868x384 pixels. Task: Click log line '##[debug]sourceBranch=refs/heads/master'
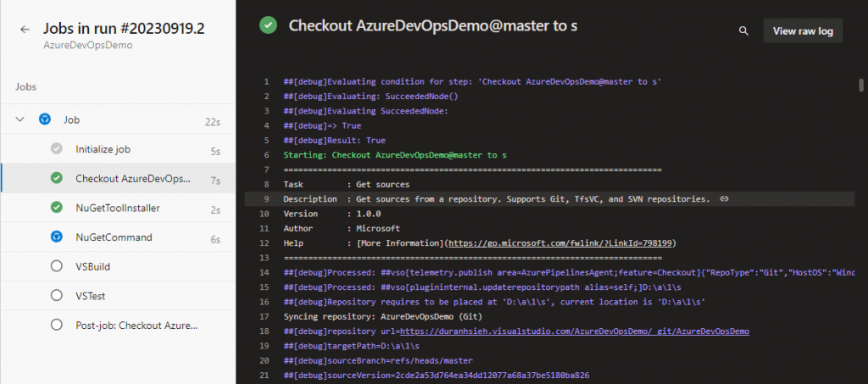pos(378,361)
